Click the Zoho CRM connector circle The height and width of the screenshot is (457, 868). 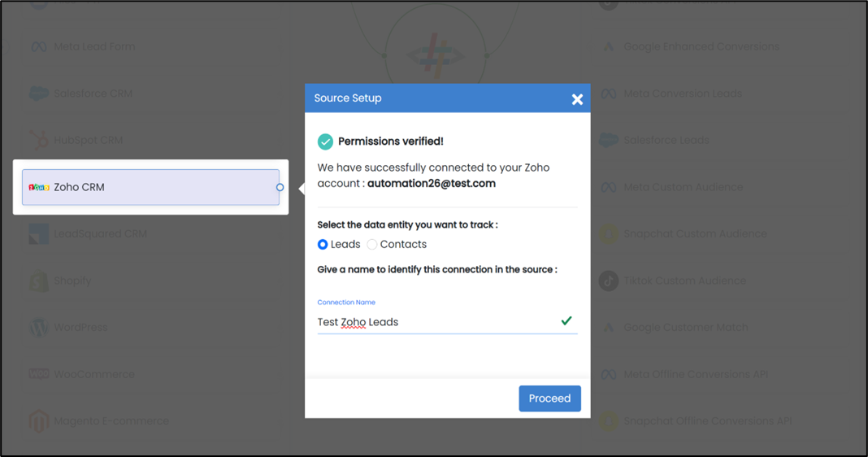coord(280,187)
